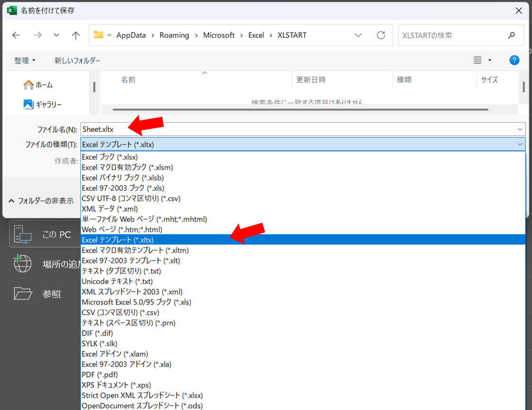Click 場所の追加 globe icon in Excel
The width and height of the screenshot is (532, 410).
tap(22, 263)
